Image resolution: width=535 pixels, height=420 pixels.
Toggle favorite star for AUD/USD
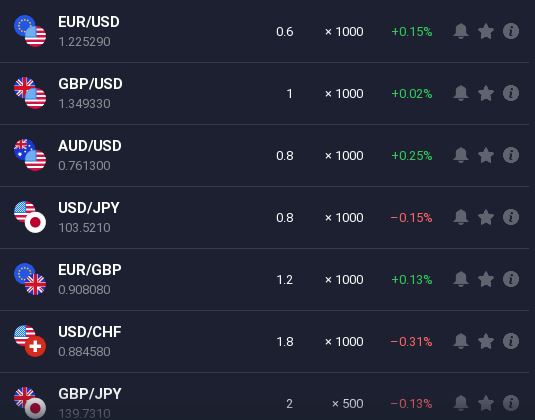coord(486,156)
